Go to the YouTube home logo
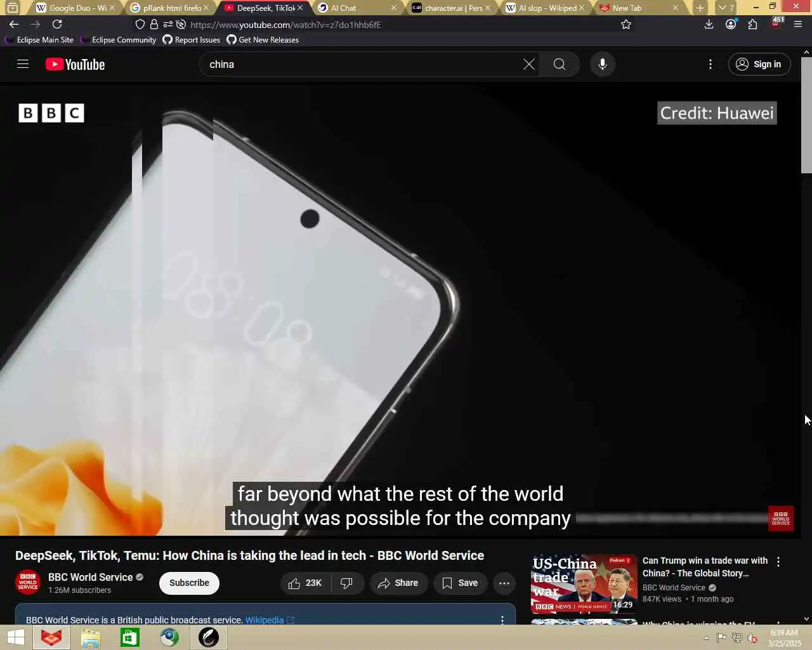812x650 pixels. click(x=75, y=64)
